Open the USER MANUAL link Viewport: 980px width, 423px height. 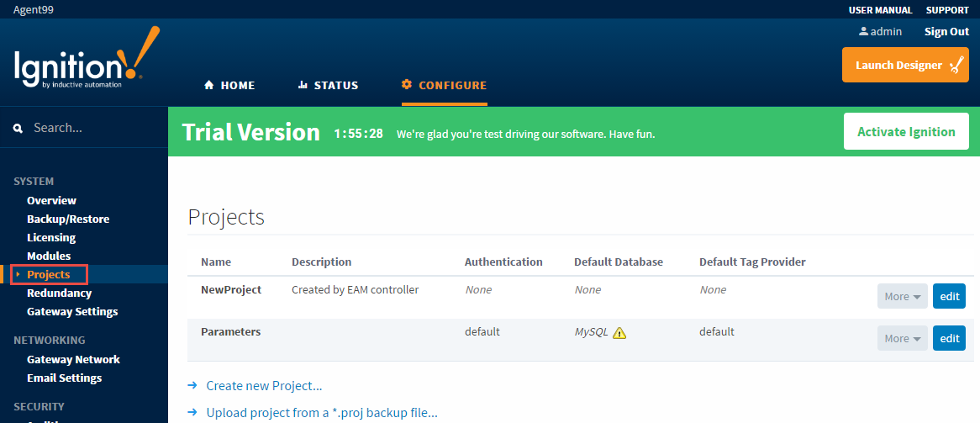click(x=880, y=10)
